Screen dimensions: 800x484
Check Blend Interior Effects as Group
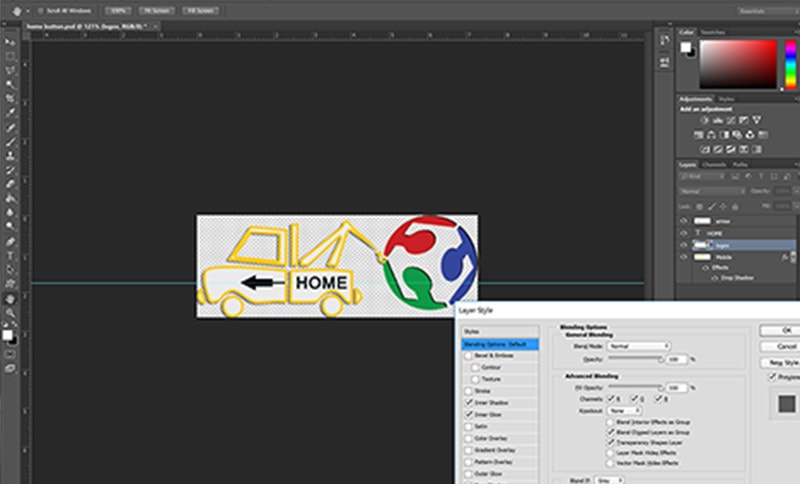pos(610,422)
